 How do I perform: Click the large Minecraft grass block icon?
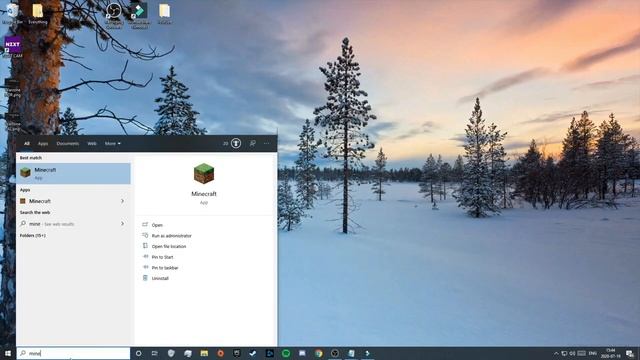click(x=204, y=173)
